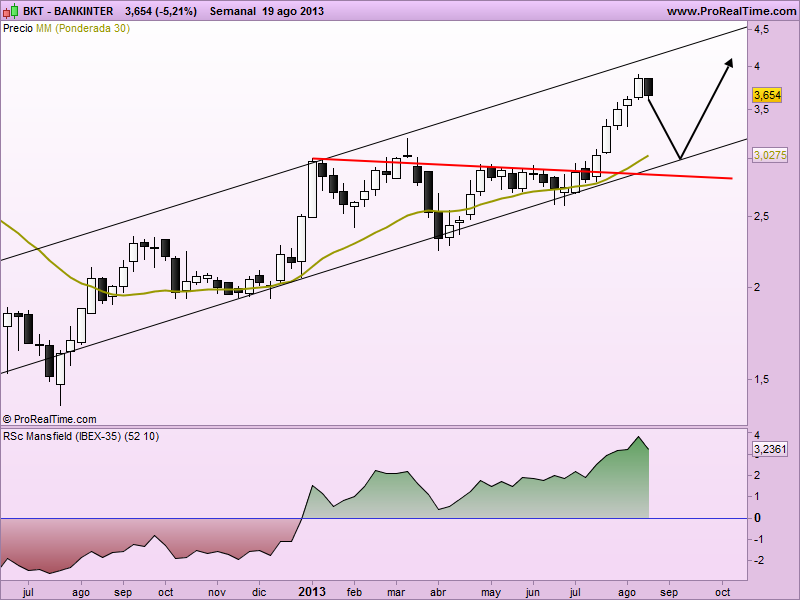This screenshot has width=800, height=600.
Task: Click the RSc Mansfield (IBEX-35) (52 10) label
Action: [81, 437]
